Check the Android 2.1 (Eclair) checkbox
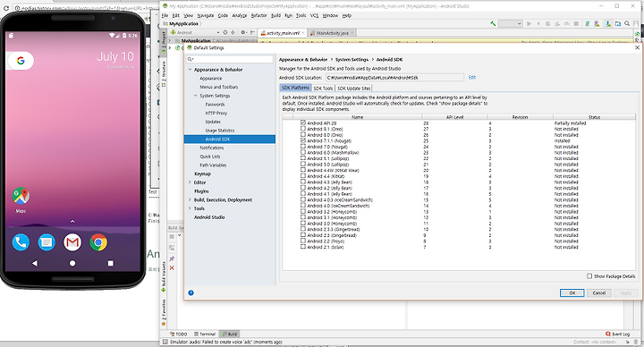 (303, 247)
